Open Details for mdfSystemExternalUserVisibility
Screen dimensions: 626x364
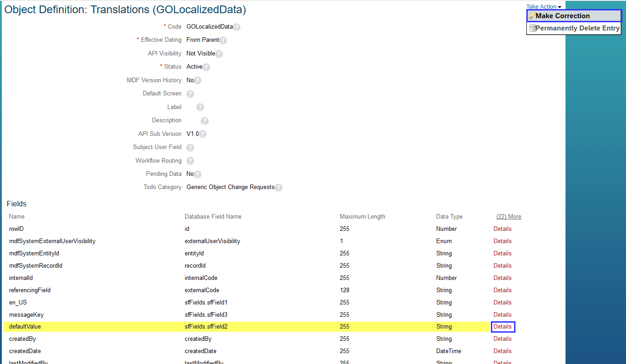503,241
